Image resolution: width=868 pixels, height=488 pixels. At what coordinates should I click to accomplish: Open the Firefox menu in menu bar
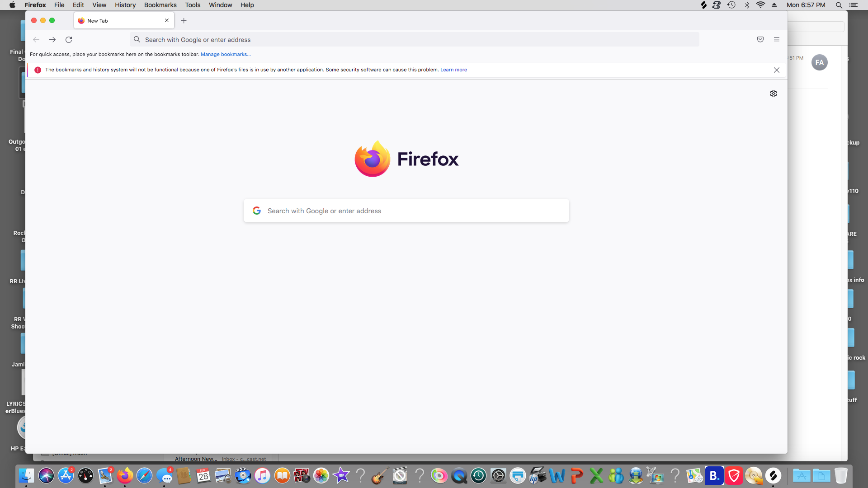pyautogui.click(x=35, y=5)
